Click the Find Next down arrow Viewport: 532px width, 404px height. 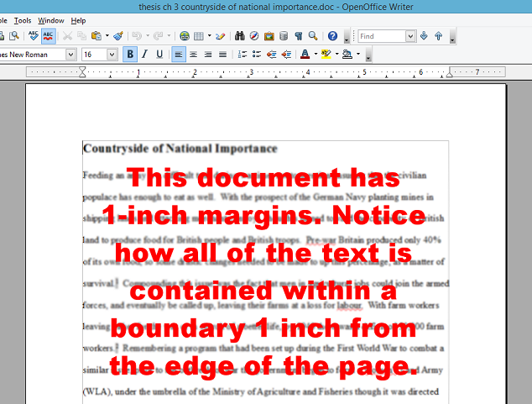pyautogui.click(x=424, y=35)
